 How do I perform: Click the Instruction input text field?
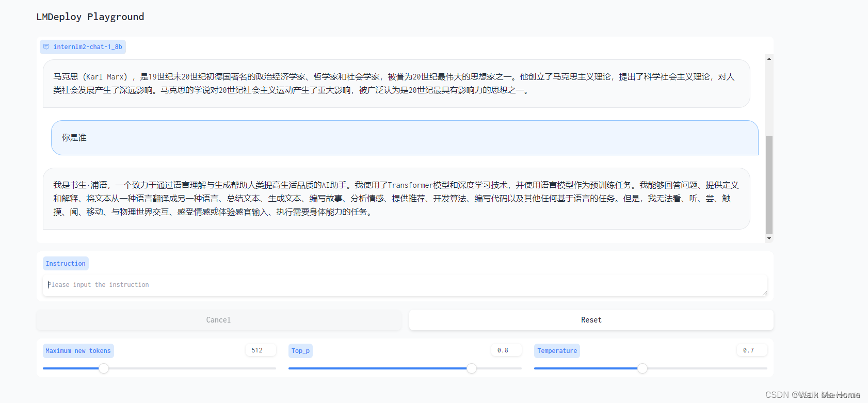click(405, 285)
